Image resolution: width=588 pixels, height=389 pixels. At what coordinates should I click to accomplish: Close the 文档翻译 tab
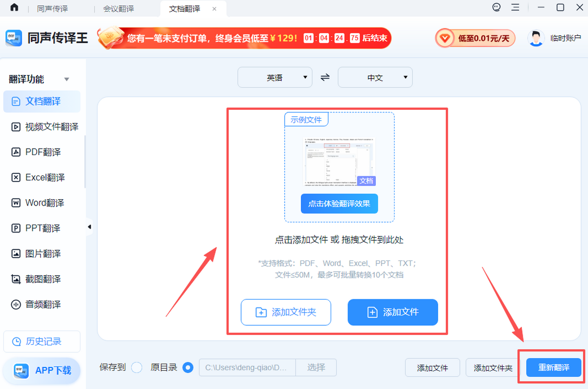(214, 9)
